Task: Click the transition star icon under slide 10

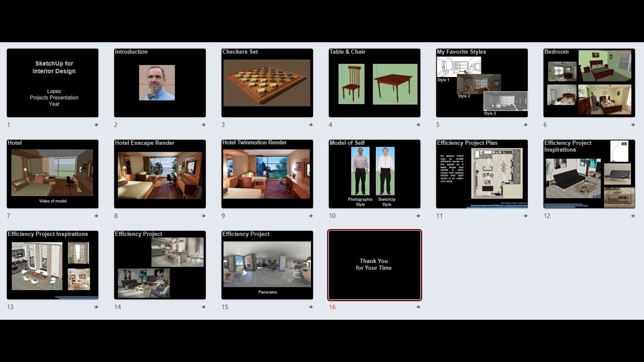Action: (418, 216)
